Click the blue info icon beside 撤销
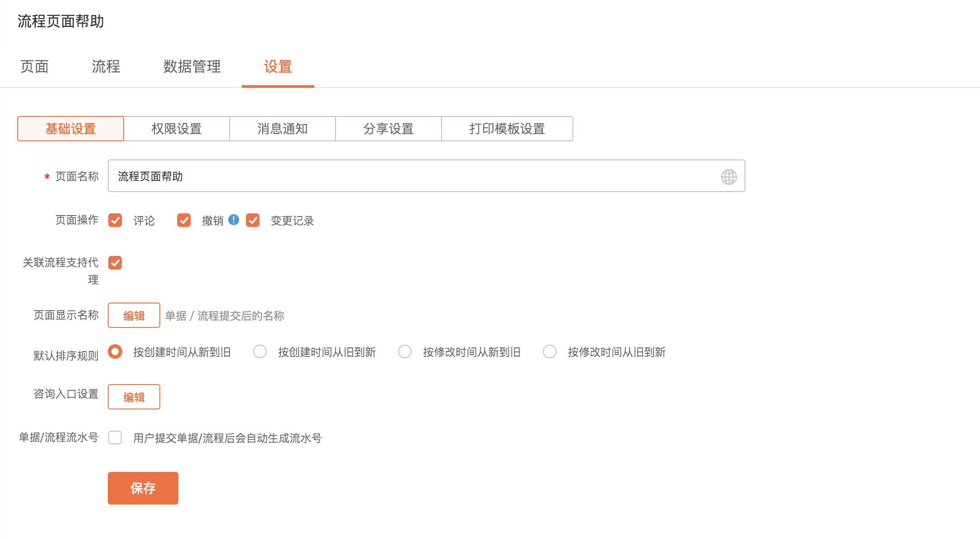Image resolution: width=980 pixels, height=539 pixels. click(x=234, y=220)
